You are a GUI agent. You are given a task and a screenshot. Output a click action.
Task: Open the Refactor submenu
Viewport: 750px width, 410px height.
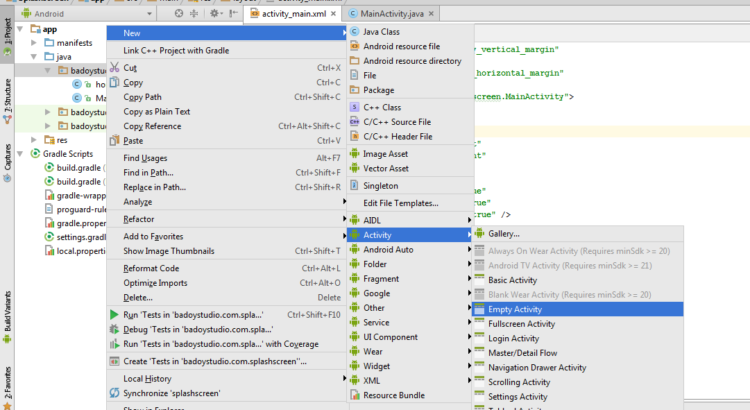(x=138, y=219)
